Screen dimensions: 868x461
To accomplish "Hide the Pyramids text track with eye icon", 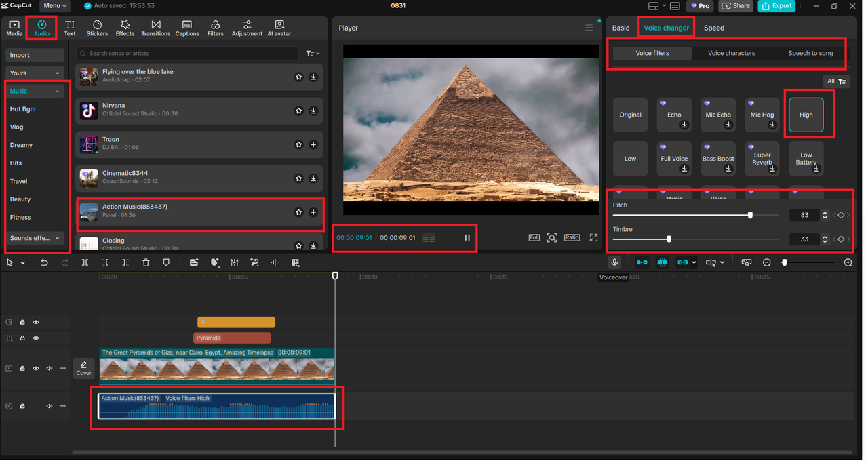I will pyautogui.click(x=36, y=338).
